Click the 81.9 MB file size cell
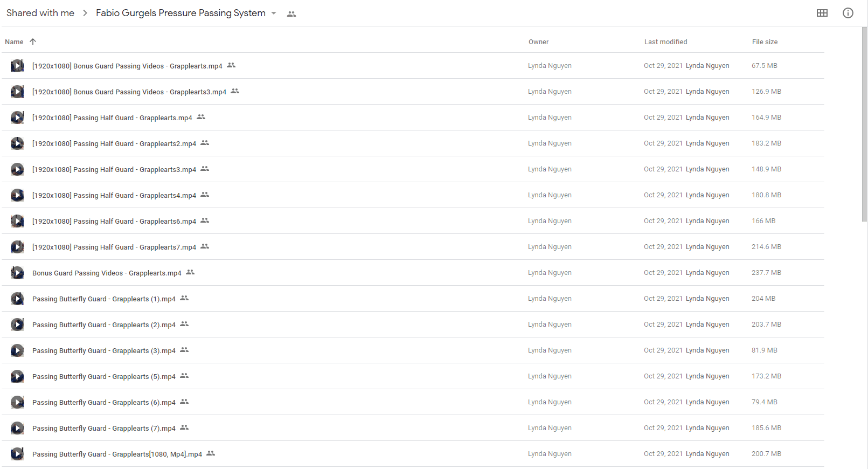868x469 pixels. coord(765,350)
